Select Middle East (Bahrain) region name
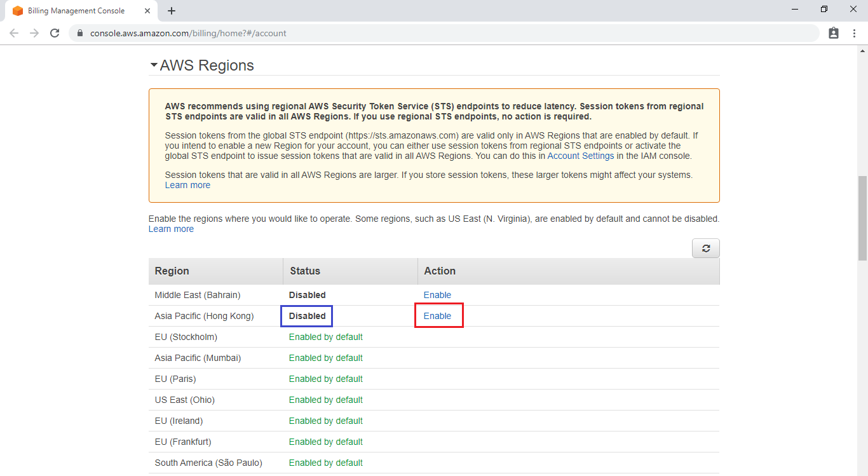 [x=198, y=295]
